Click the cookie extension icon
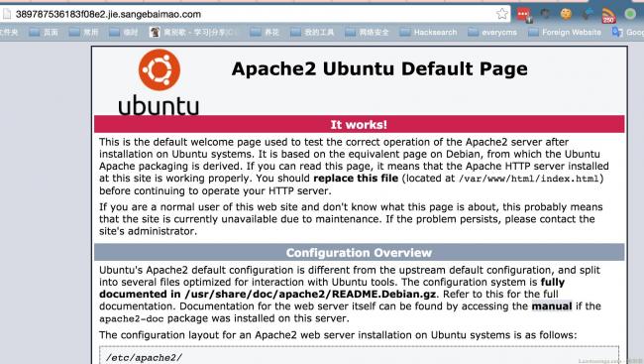 click(x=566, y=14)
